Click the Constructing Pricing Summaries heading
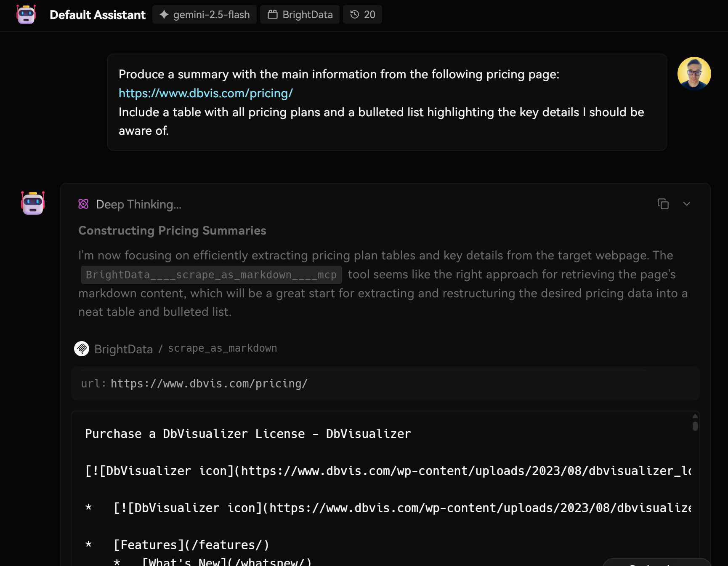This screenshot has width=728, height=566. 172,230
